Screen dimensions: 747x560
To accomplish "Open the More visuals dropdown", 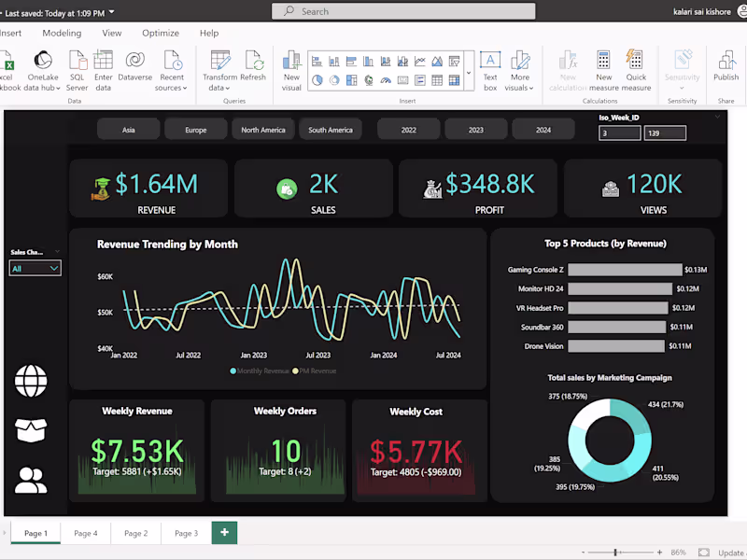I will coord(519,71).
